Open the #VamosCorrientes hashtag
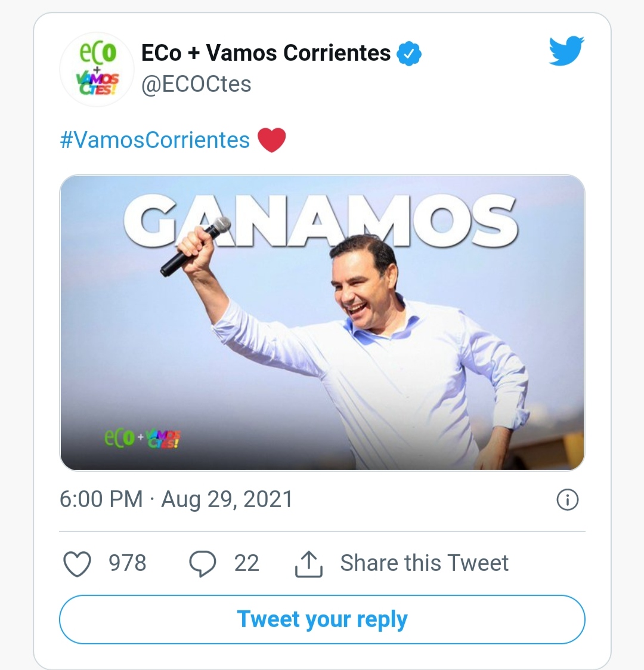This screenshot has width=644, height=670. (155, 140)
